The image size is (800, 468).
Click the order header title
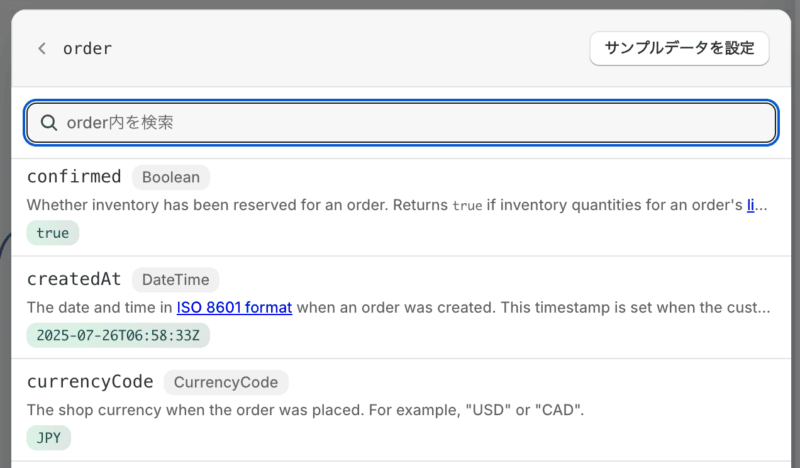pyautogui.click(x=87, y=48)
